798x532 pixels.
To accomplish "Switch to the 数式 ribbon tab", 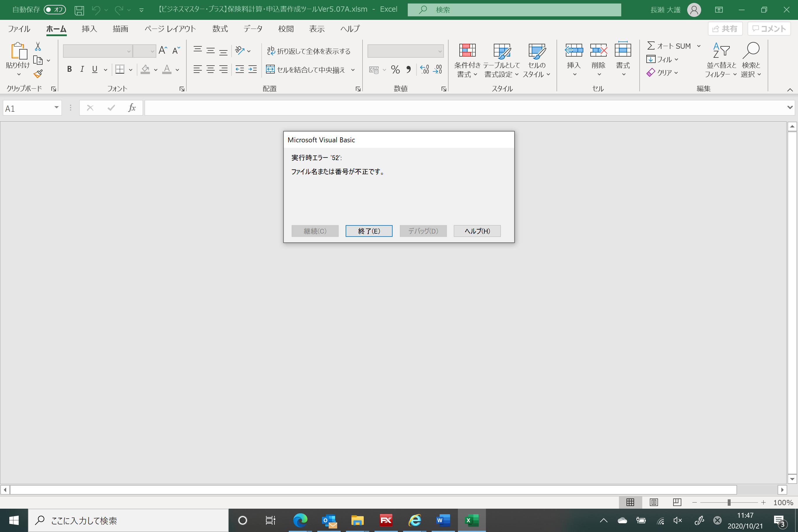I will [x=220, y=29].
